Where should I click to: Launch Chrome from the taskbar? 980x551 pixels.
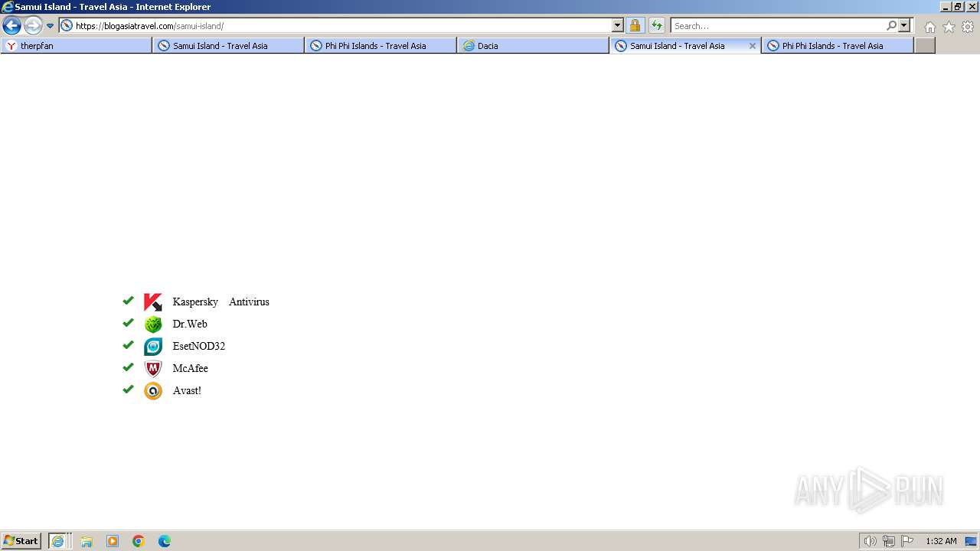[x=139, y=541]
